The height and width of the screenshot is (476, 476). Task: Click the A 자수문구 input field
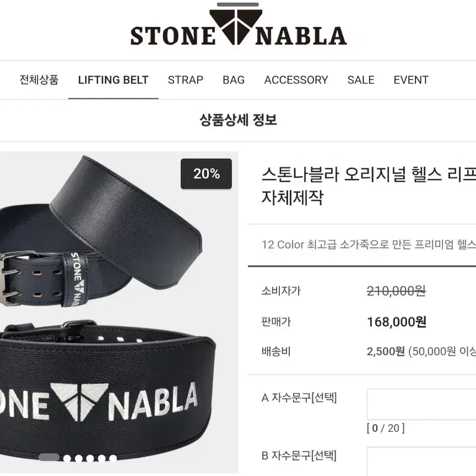coord(421,404)
